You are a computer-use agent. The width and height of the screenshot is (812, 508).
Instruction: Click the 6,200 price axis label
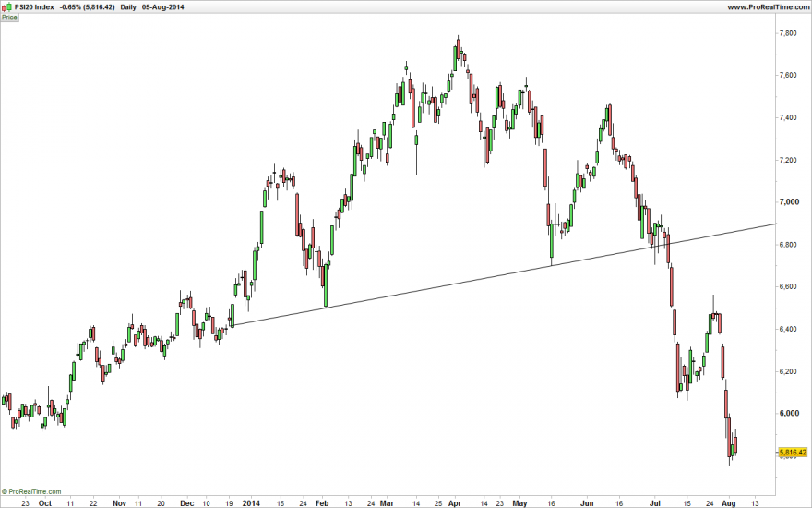(x=788, y=371)
